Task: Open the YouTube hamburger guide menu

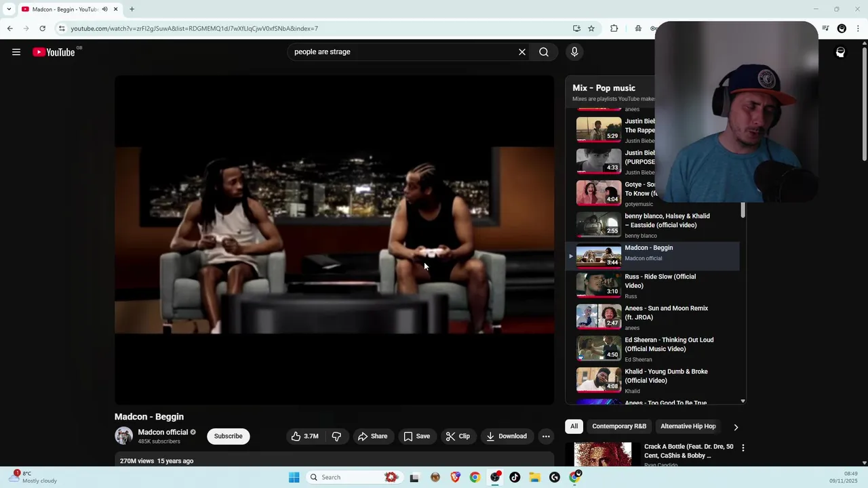Action: (16, 52)
